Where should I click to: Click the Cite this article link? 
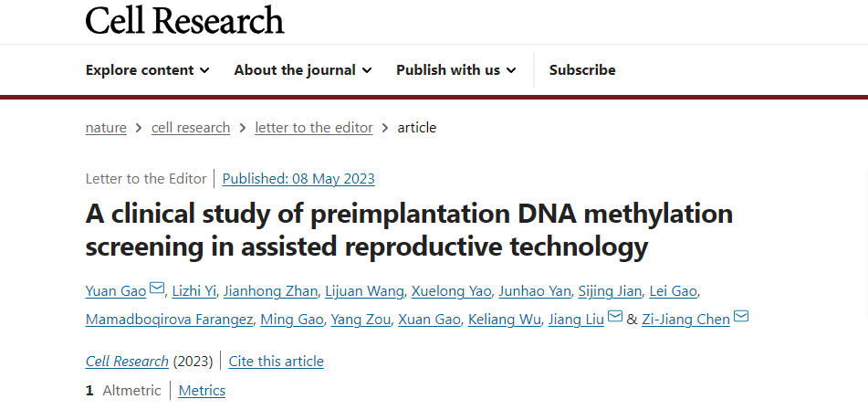coord(276,362)
